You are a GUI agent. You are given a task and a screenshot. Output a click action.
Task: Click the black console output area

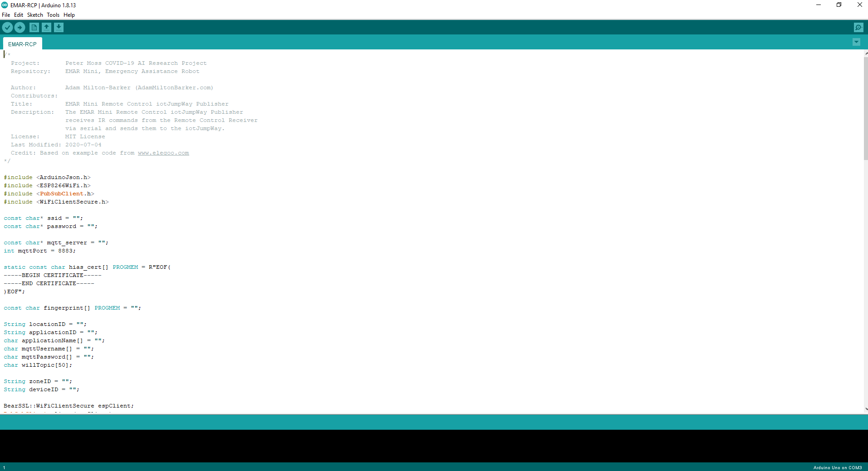pyautogui.click(x=434, y=446)
